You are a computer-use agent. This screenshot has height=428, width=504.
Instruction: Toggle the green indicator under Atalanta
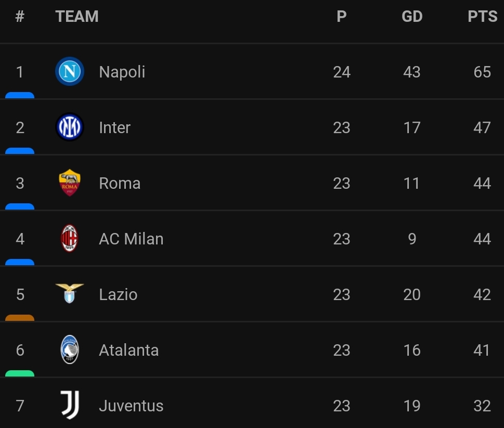[x=19, y=374]
